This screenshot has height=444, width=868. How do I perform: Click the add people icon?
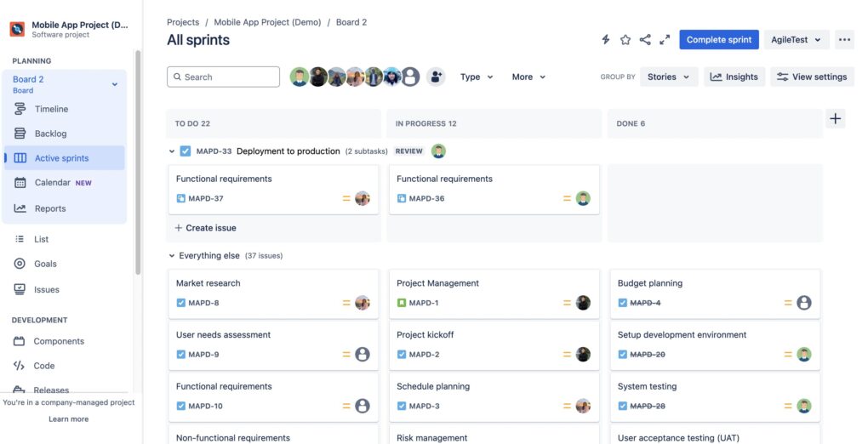click(x=436, y=77)
